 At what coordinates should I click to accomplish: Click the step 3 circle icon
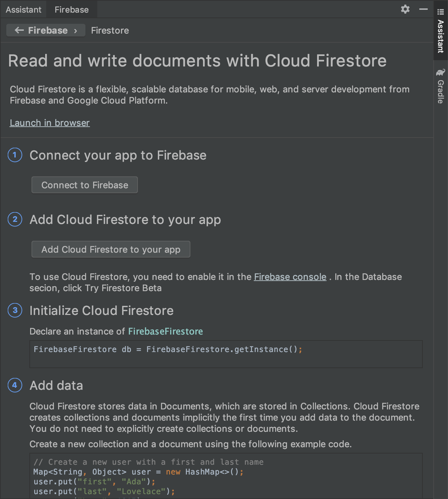click(x=15, y=310)
